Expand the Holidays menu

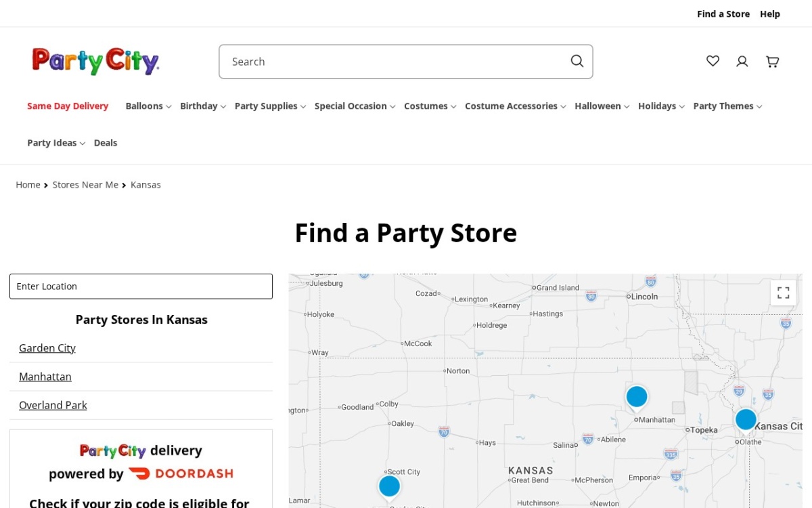(x=662, y=106)
